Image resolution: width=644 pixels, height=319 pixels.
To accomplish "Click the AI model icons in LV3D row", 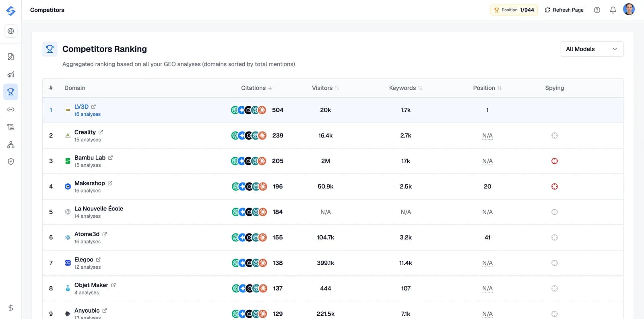I will pyautogui.click(x=248, y=110).
